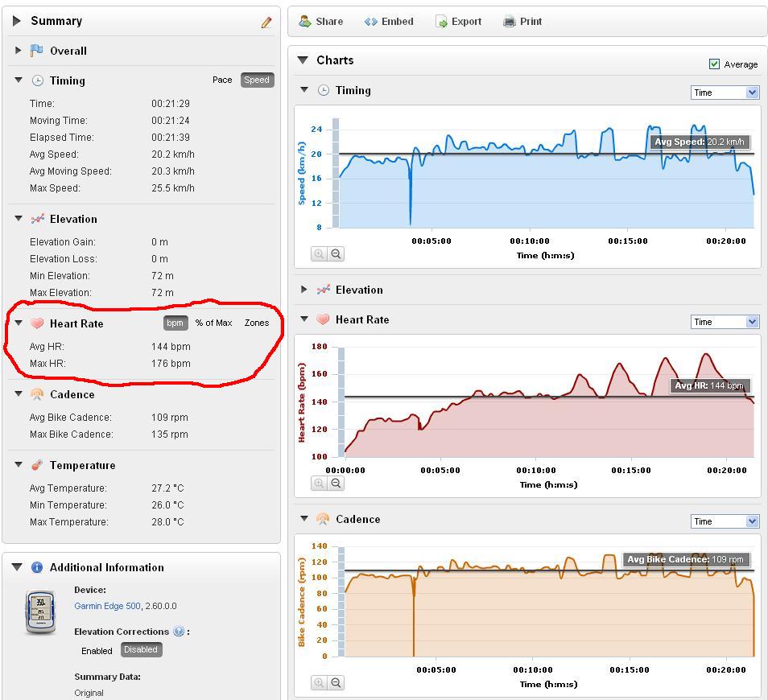The width and height of the screenshot is (768, 700).
Task: Click the Elevation Corrections help icon
Action: pos(179,632)
